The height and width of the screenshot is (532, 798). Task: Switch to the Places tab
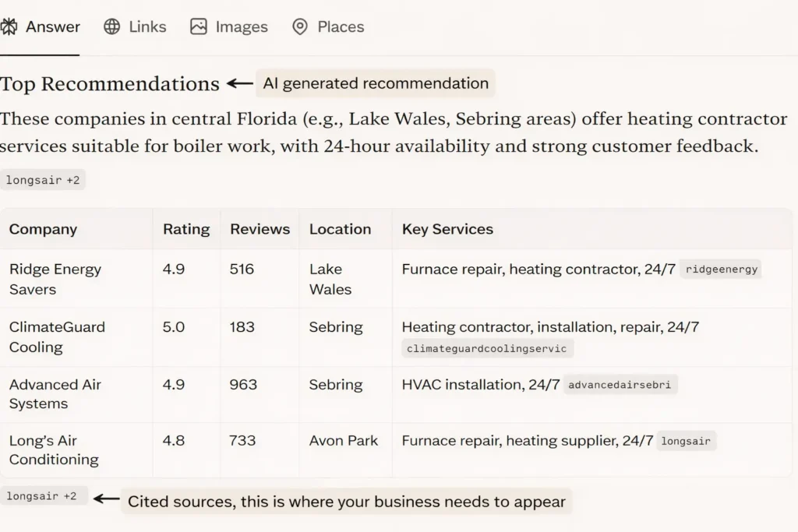[340, 26]
